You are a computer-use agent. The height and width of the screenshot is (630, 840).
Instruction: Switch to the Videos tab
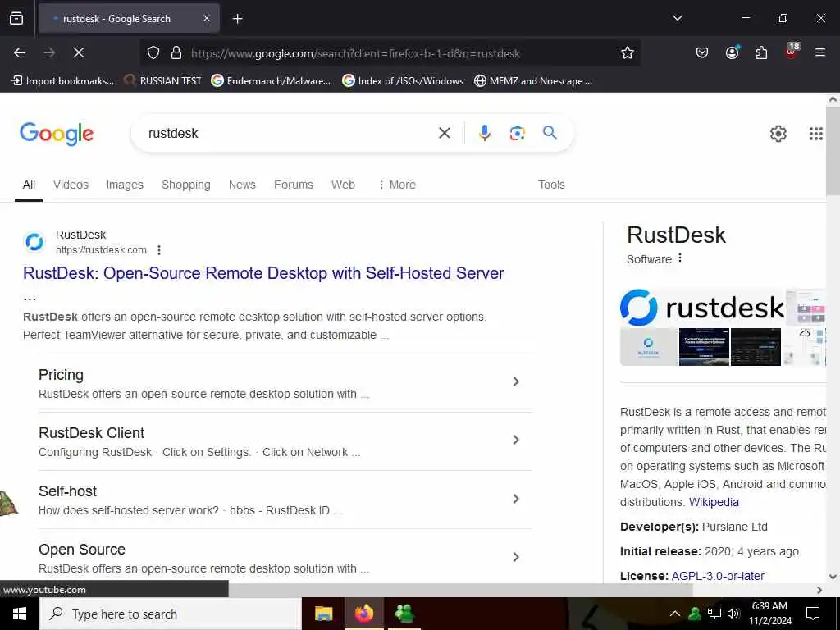tap(71, 185)
